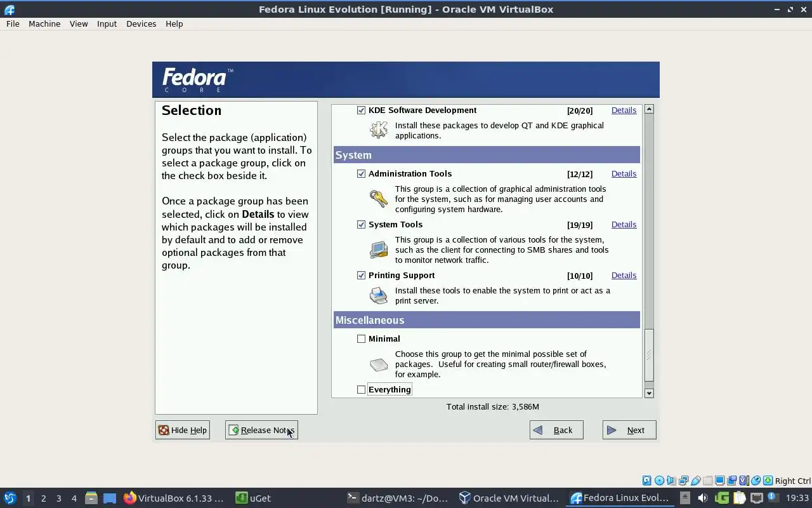Open Details for Administration Tools

pos(624,173)
